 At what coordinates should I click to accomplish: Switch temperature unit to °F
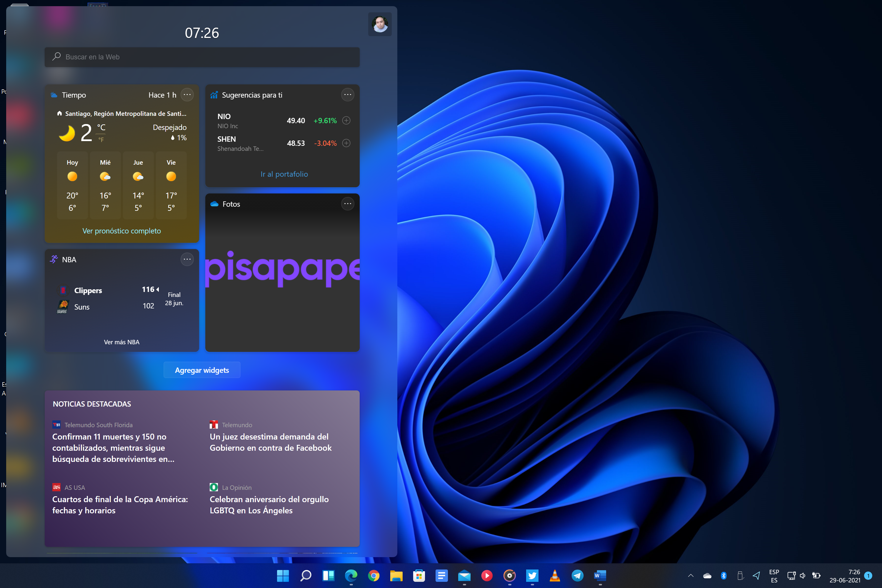point(101,139)
